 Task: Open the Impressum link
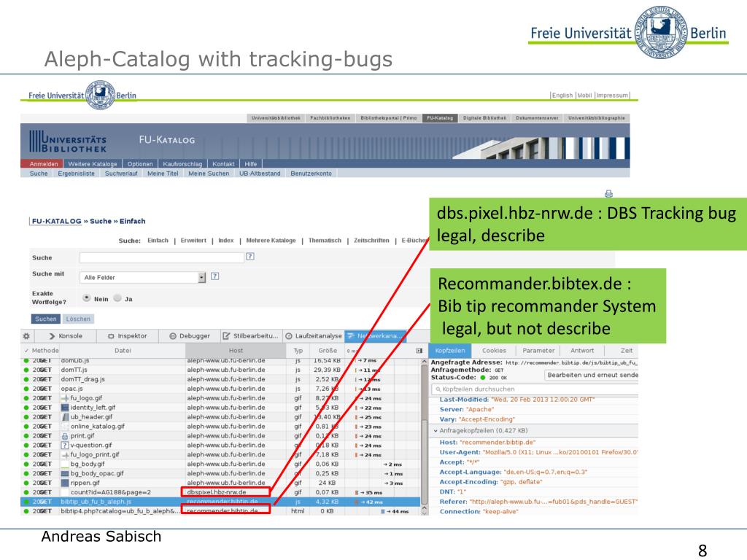[612, 96]
